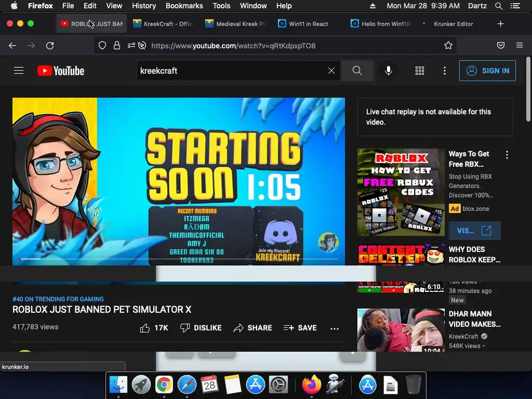The image size is (532, 399).
Task: Open DHAR MANN VIDEO MAKES title
Action: tap(474, 319)
